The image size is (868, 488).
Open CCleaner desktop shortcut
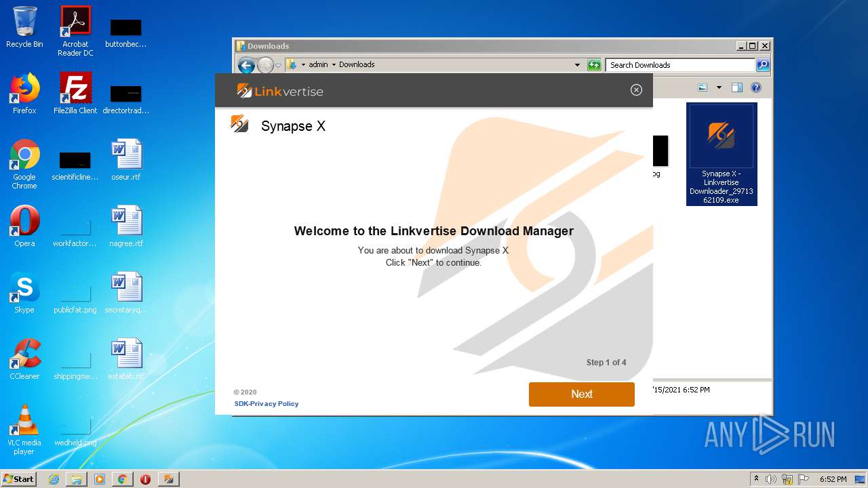(x=24, y=359)
